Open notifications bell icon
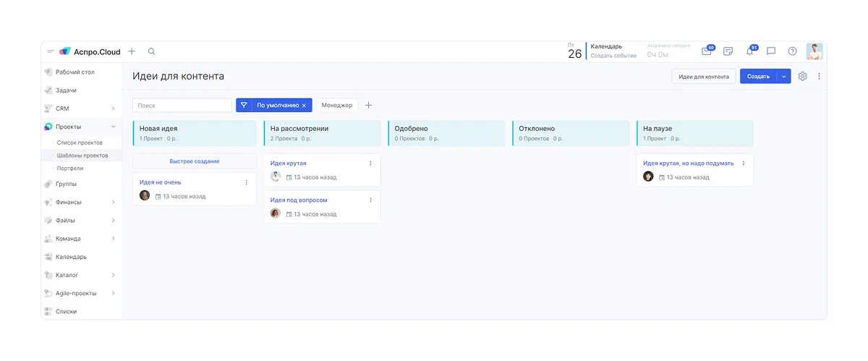Viewport: 868px width, 361px height. coord(749,51)
